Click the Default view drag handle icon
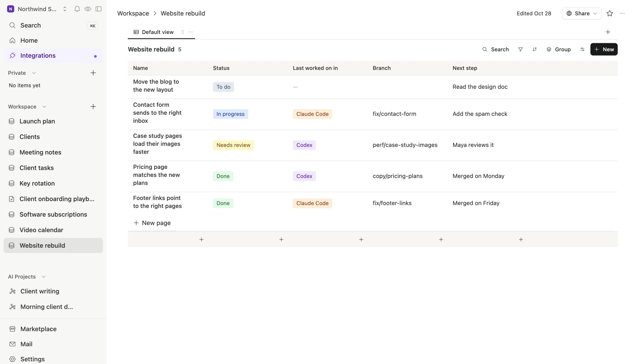Screen dimensions: 639x364 pyautogui.click(x=182, y=32)
